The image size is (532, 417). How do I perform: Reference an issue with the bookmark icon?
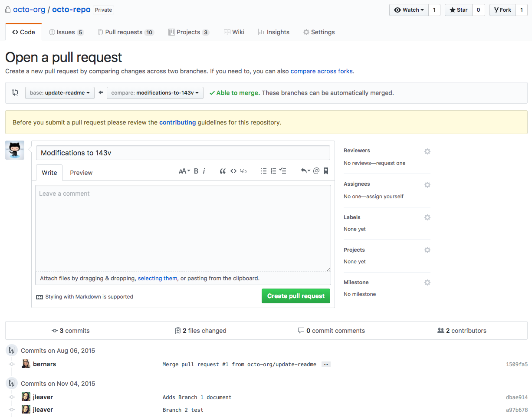(326, 171)
